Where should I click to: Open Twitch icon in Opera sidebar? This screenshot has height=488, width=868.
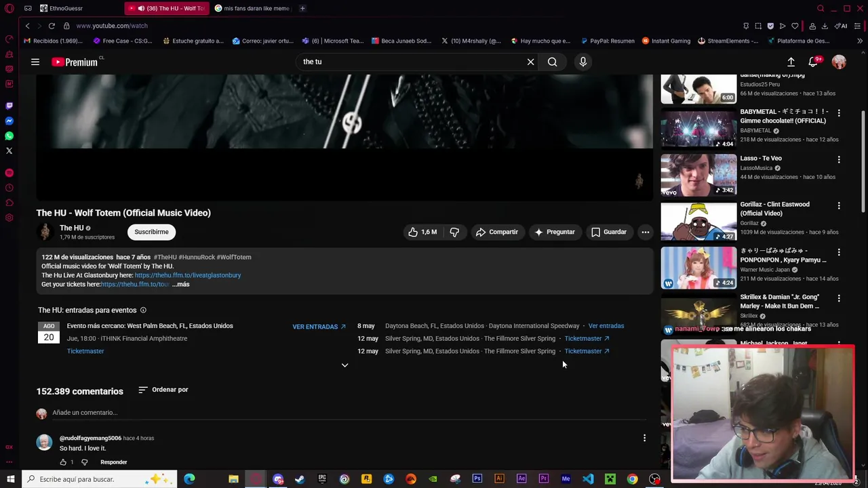(9, 106)
